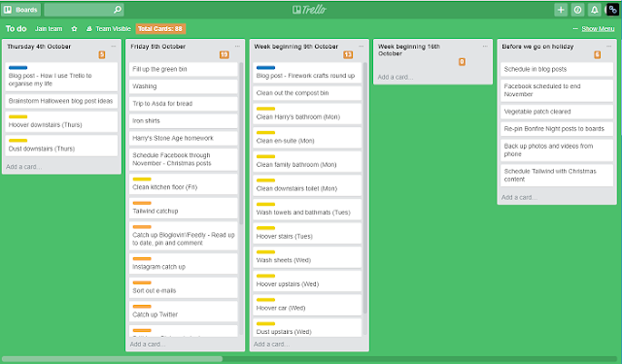Open Friday 5th October list menu ellipsis
The height and width of the screenshot is (364, 622).
(237, 47)
